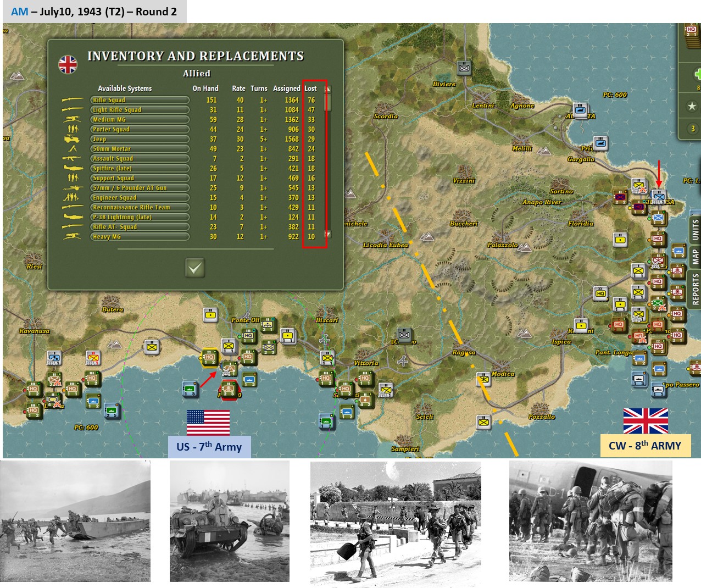This screenshot has width=701, height=588.
Task: Click the circled number 3 indicator
Action: [693, 129]
